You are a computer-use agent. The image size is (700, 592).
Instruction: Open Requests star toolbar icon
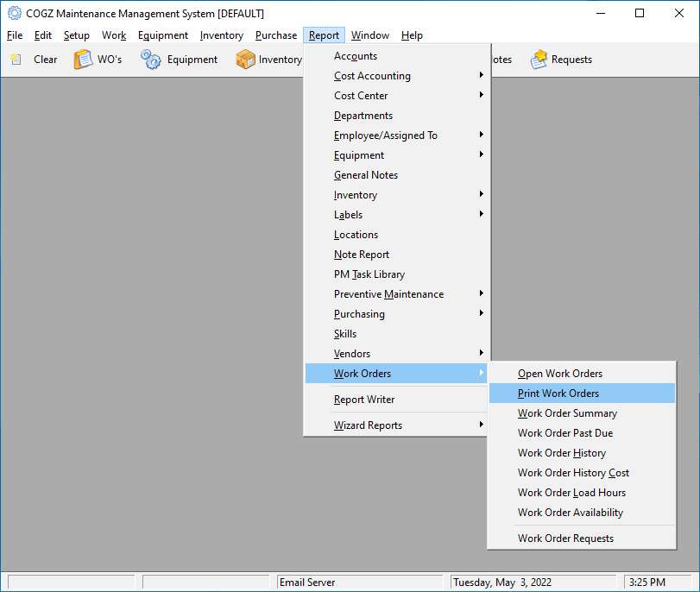click(539, 60)
